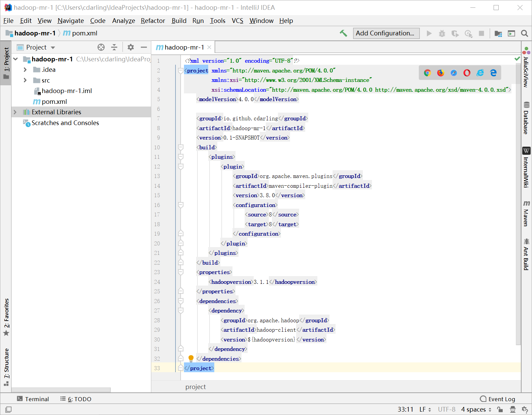Open Project Structure icon in toolbar

pyautogui.click(x=498, y=33)
